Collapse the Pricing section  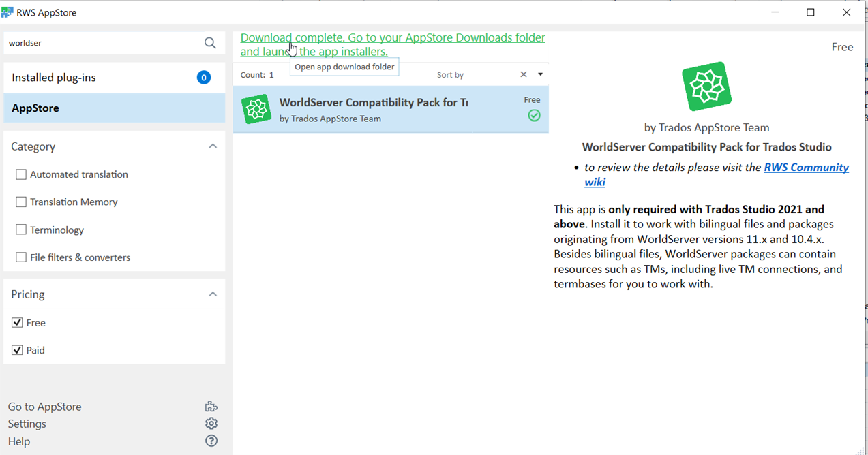coord(212,294)
